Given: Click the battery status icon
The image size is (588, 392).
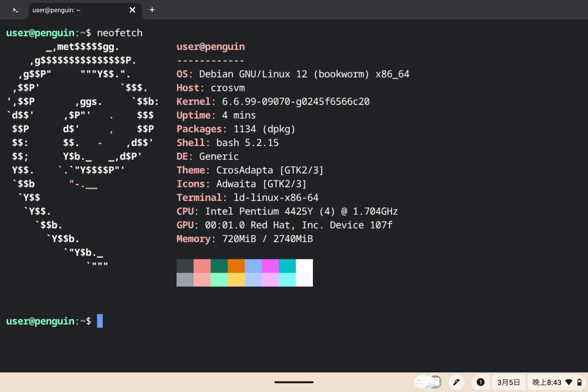Looking at the screenshot, I should click(579, 382).
